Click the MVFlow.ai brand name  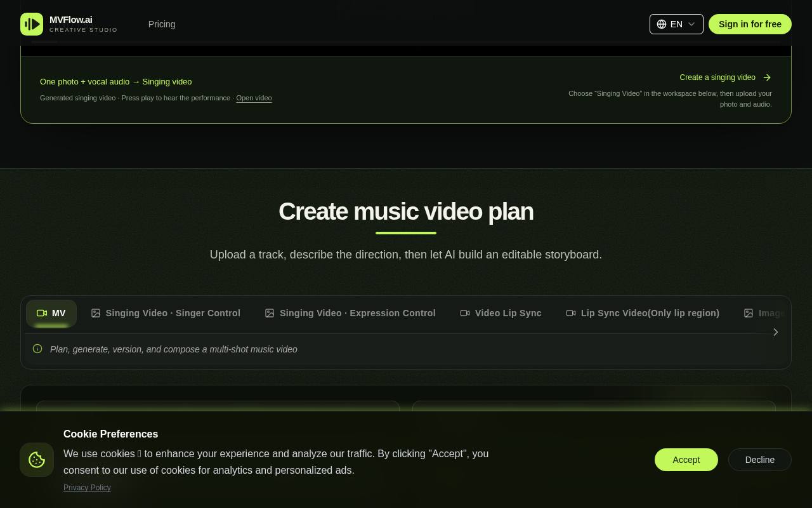tap(71, 20)
